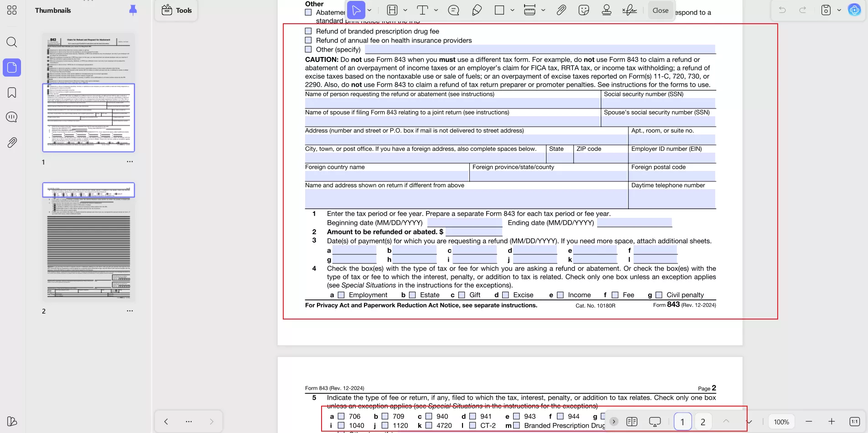Open the bookmarks panel in the sidebar
Viewport: 868px width, 433px height.
pyautogui.click(x=12, y=93)
